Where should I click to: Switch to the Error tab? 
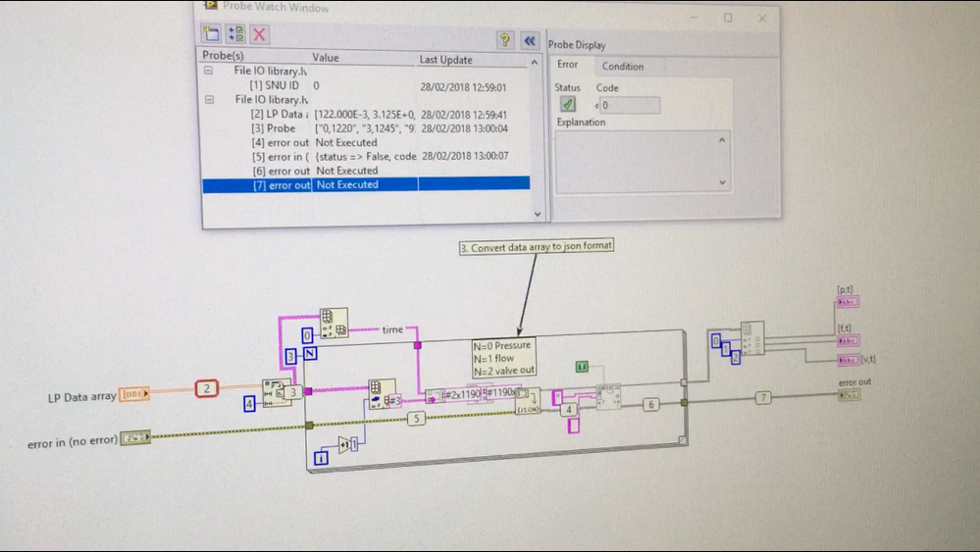567,65
